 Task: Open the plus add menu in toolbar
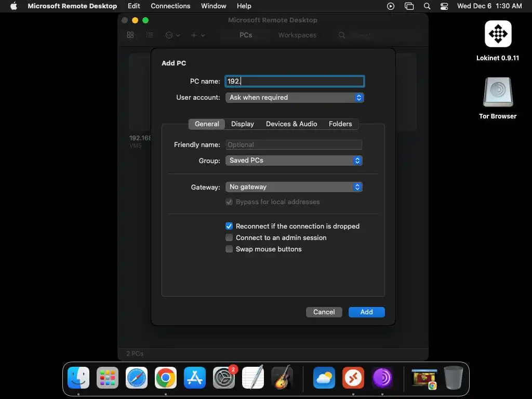[x=197, y=35]
